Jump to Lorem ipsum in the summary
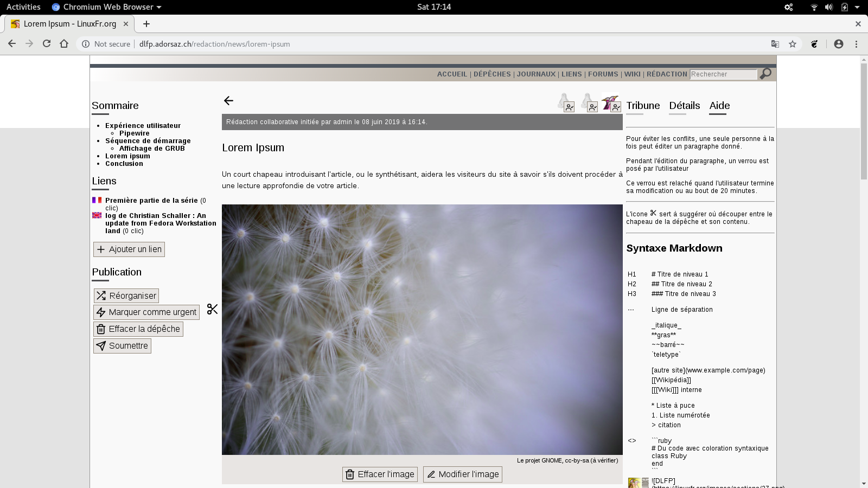The height and width of the screenshot is (488, 868). pyautogui.click(x=127, y=156)
